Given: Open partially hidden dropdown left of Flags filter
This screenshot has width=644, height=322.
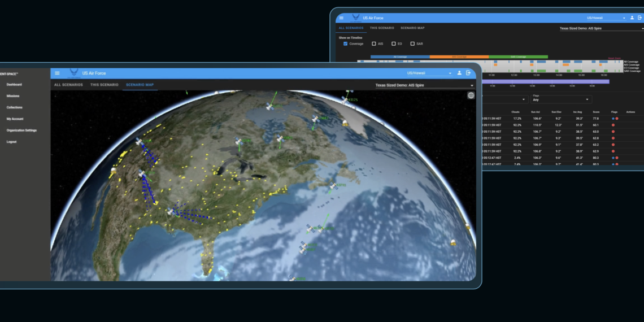Looking at the screenshot, I should click(x=505, y=99).
